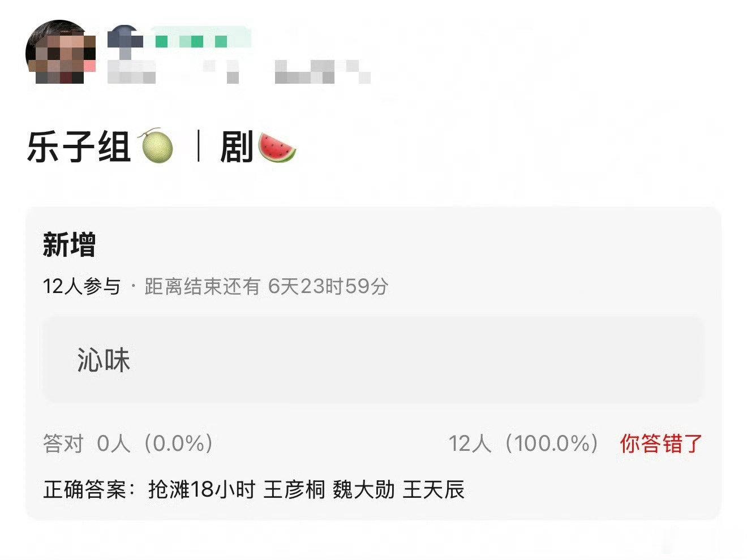Click 抢滩18小时 in the correct answer

point(202,489)
